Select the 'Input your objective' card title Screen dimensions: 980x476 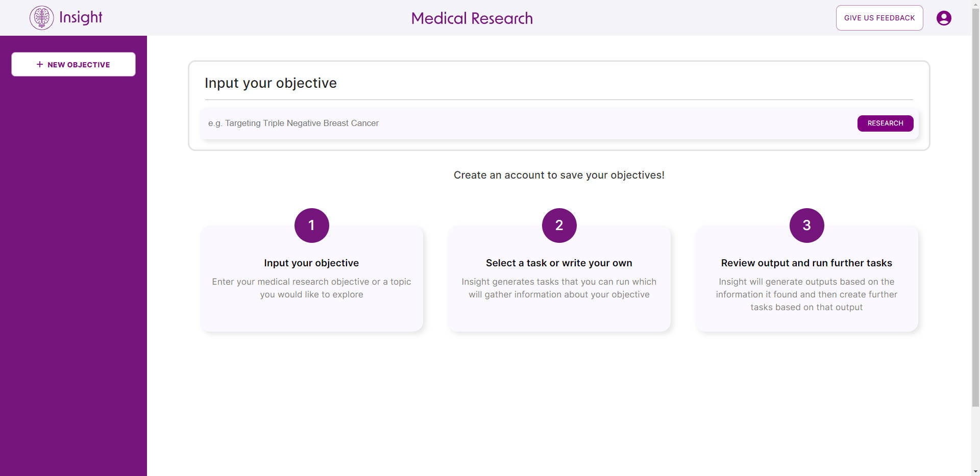pyautogui.click(x=311, y=263)
